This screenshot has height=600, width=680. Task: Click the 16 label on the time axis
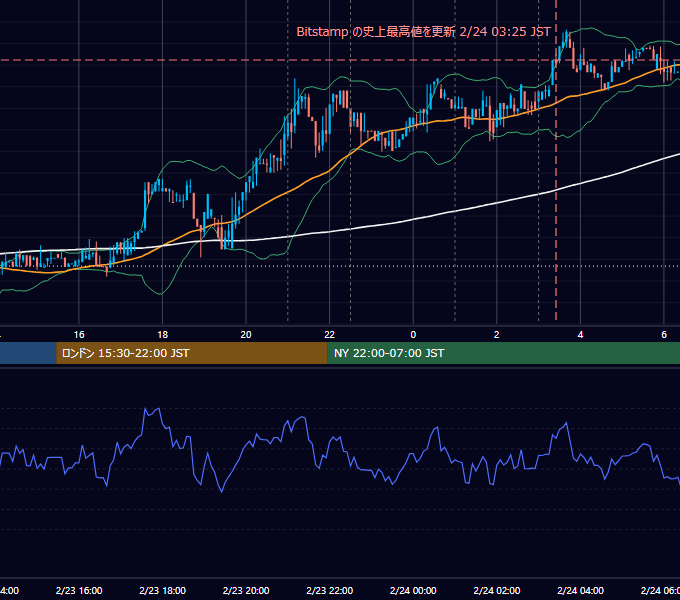79,334
